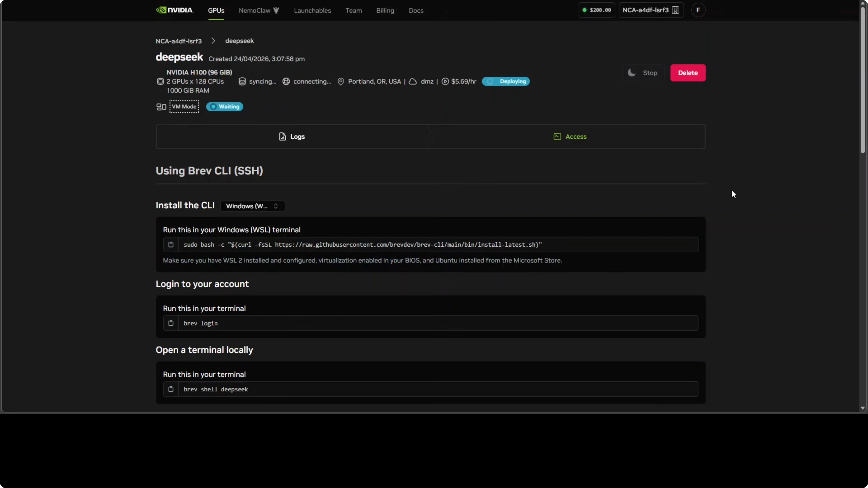Open the Windows (W... OS dropdown
This screenshot has width=868, height=488.
coord(252,206)
